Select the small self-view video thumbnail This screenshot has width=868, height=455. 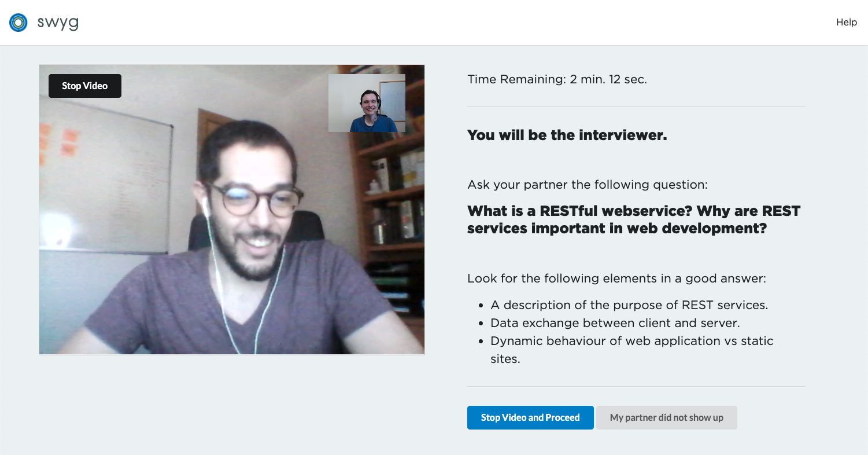pos(367,103)
